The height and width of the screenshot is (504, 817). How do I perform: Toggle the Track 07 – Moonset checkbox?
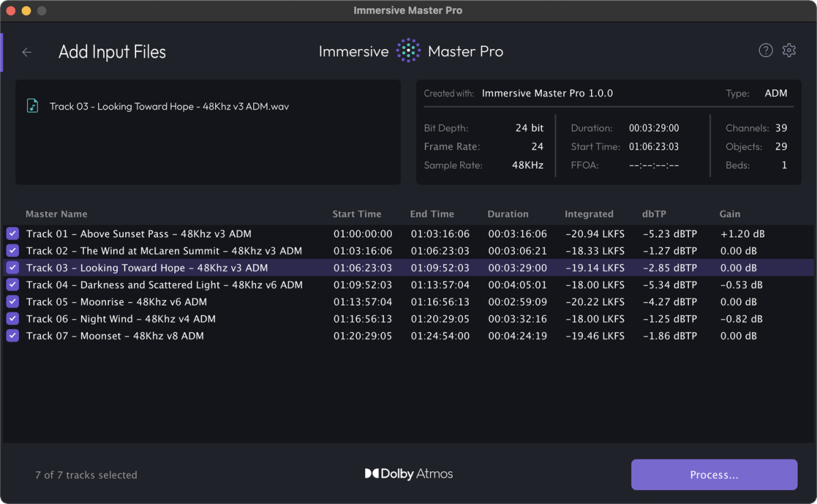pyautogui.click(x=12, y=335)
